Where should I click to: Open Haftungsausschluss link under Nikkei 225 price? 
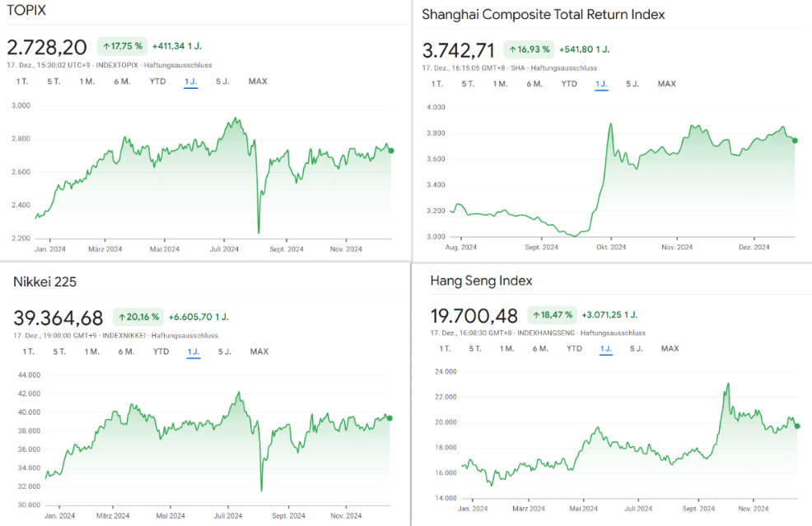click(x=184, y=336)
